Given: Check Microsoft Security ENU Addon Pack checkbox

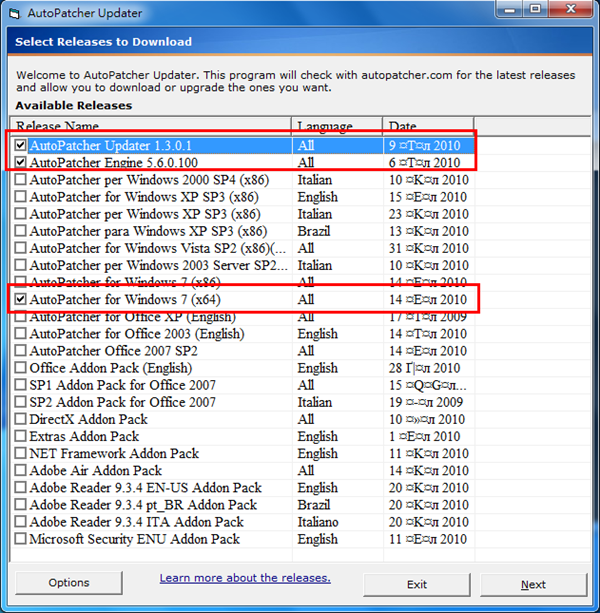Looking at the screenshot, I should [x=20, y=539].
